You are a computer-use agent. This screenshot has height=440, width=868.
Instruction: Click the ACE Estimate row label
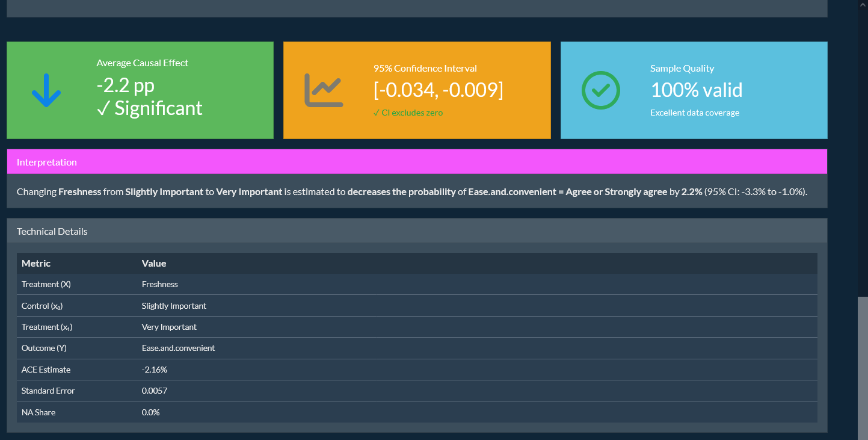pyautogui.click(x=46, y=370)
